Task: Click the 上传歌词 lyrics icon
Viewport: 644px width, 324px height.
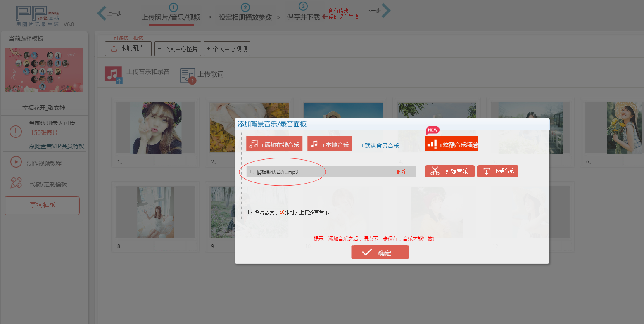Action: [x=188, y=76]
